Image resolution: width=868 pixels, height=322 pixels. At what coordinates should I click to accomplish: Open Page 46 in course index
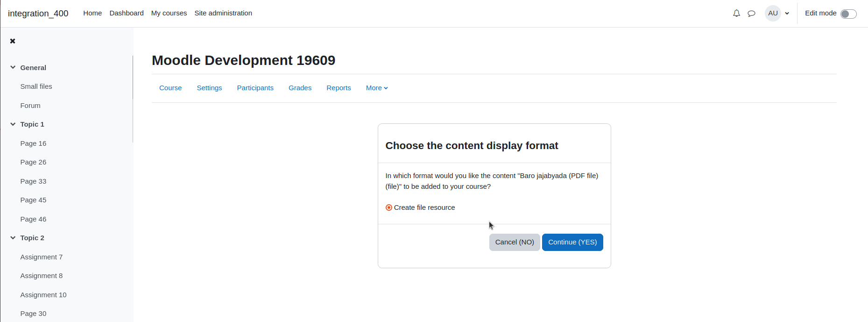pyautogui.click(x=33, y=219)
